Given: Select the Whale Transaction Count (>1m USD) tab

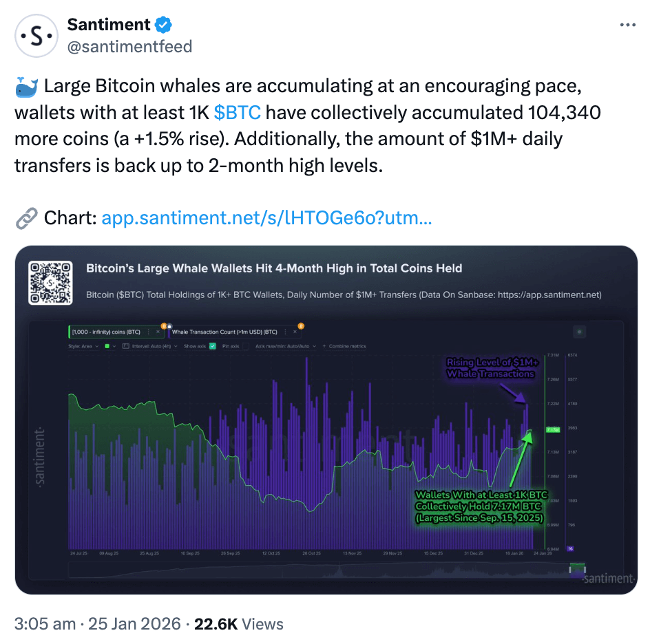Looking at the screenshot, I should tap(224, 332).
